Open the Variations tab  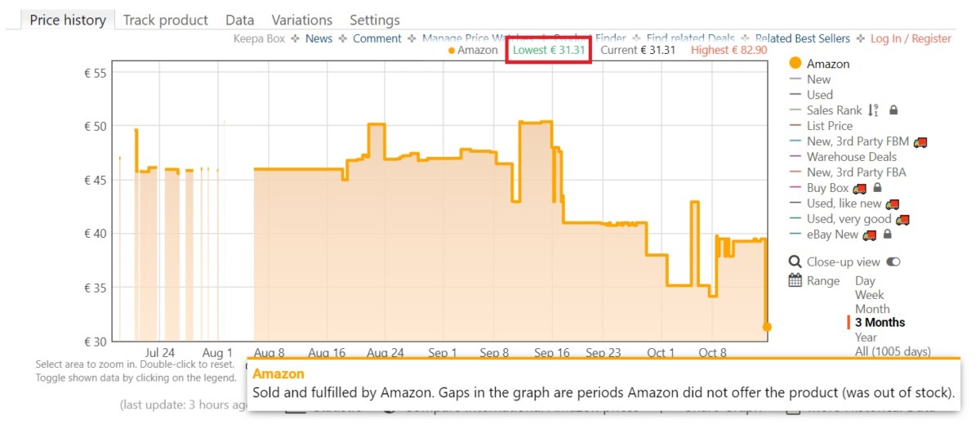(302, 20)
